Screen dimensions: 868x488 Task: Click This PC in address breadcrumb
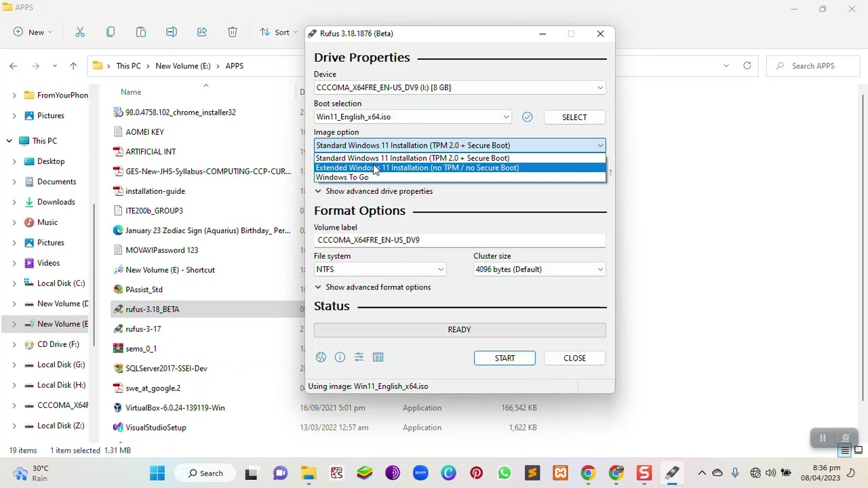[x=128, y=66]
